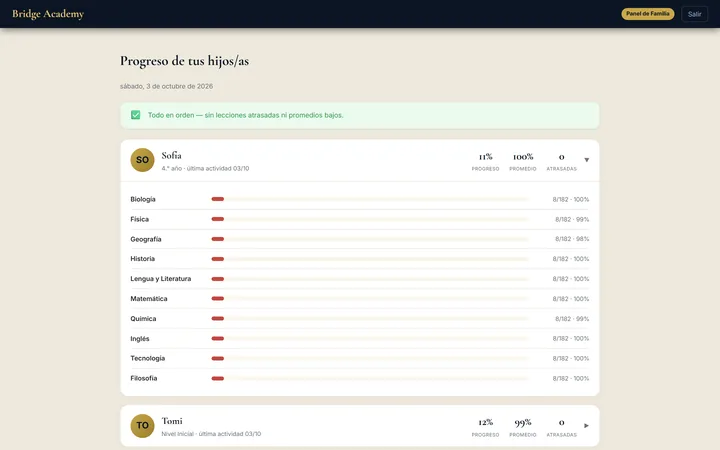This screenshot has height=450, width=720.
Task: Select the Biología subject row label
Action: tap(143, 199)
